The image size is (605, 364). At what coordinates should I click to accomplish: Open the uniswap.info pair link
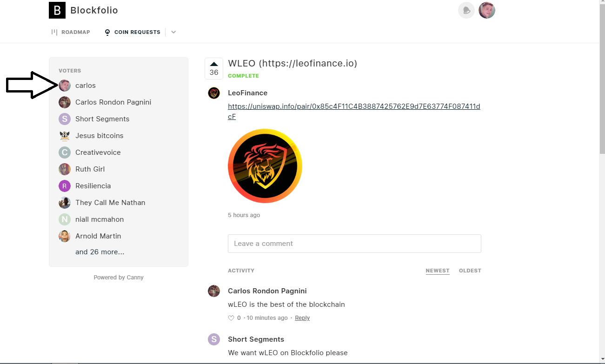pos(354,112)
